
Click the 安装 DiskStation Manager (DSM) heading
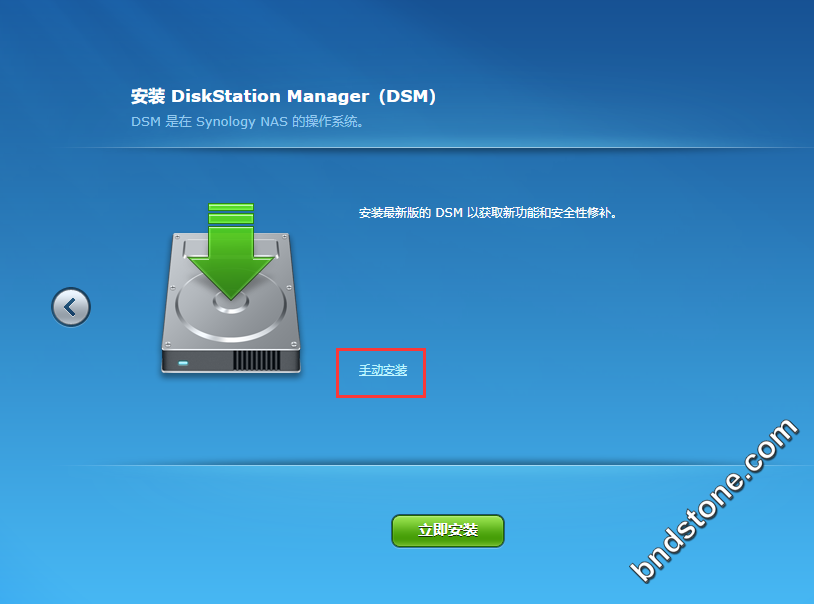[283, 96]
